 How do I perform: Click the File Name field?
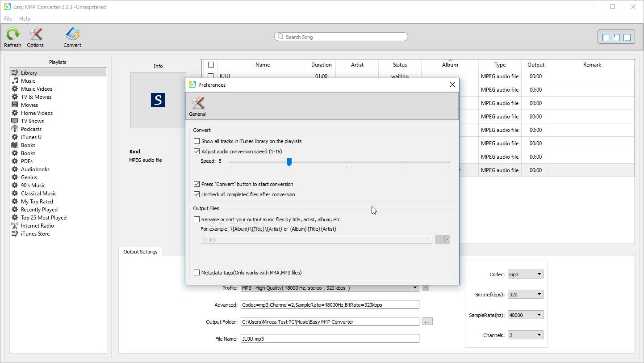tap(330, 339)
